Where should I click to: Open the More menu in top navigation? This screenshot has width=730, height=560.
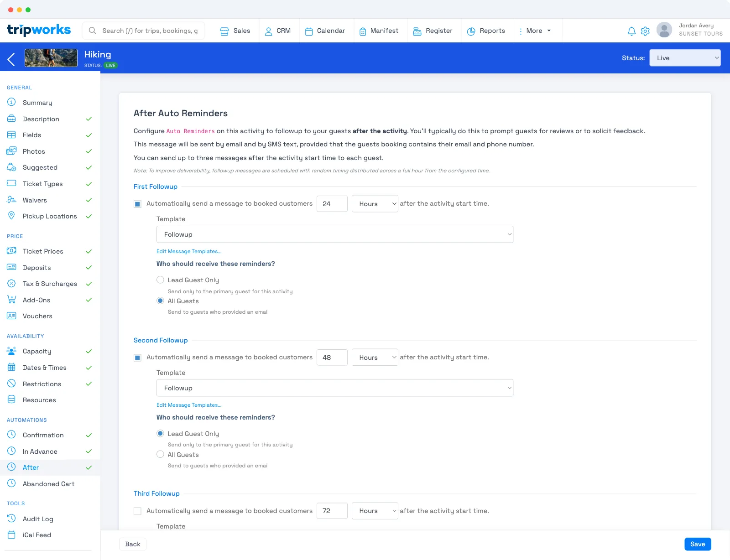coord(535,31)
